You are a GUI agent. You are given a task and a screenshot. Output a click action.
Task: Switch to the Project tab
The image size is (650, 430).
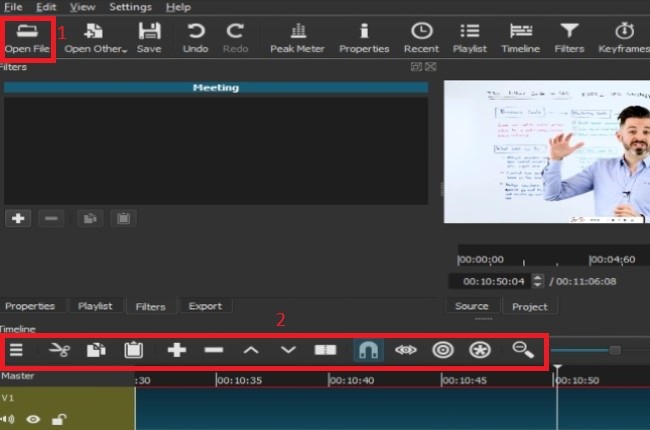530,306
